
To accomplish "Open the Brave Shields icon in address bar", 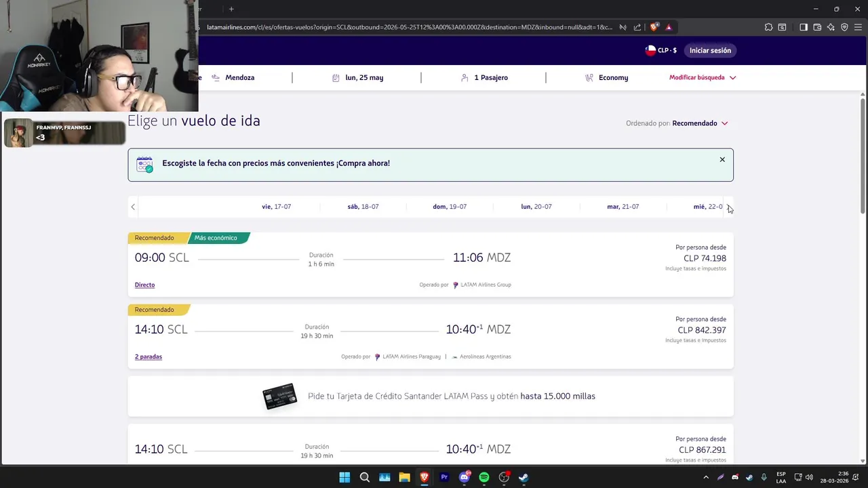I will (x=654, y=27).
